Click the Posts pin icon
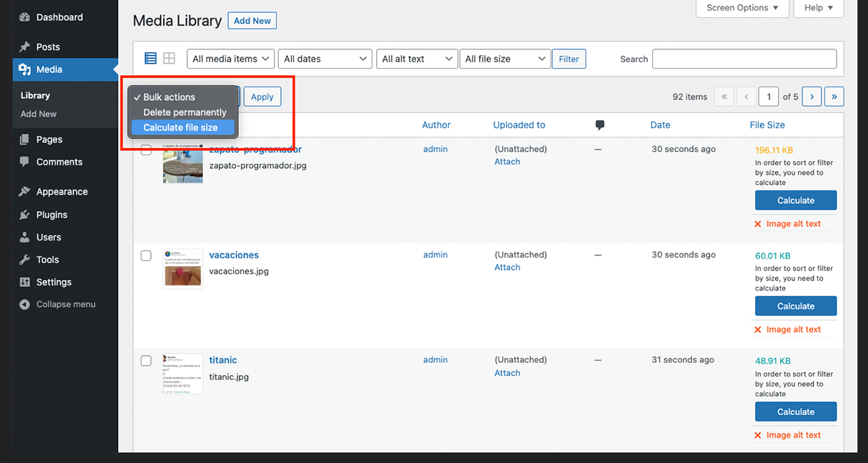The height and width of the screenshot is (463, 868). [25, 47]
